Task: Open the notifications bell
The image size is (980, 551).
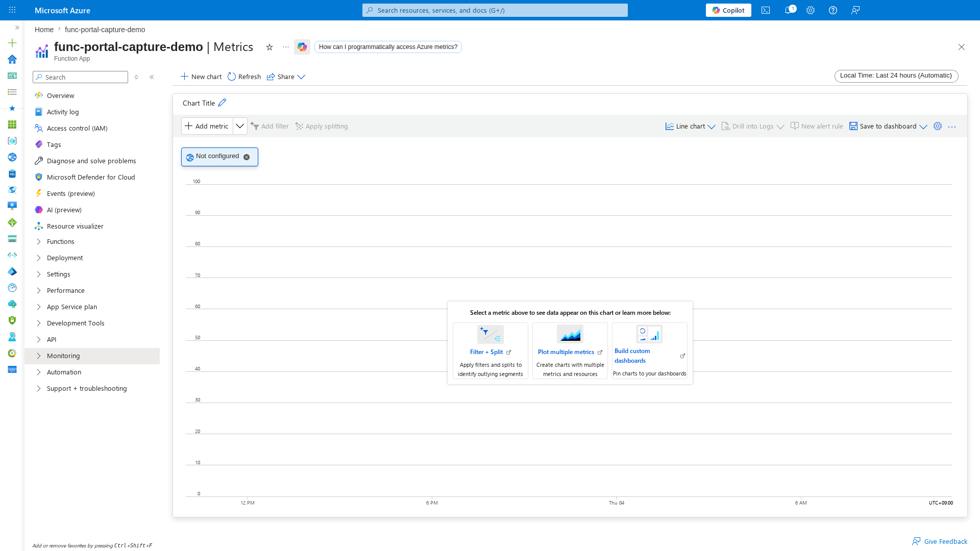Action: (789, 10)
